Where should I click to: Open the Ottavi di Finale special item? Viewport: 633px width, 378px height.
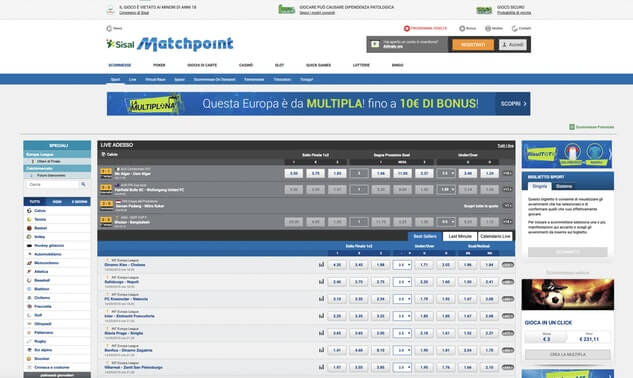click(x=57, y=161)
